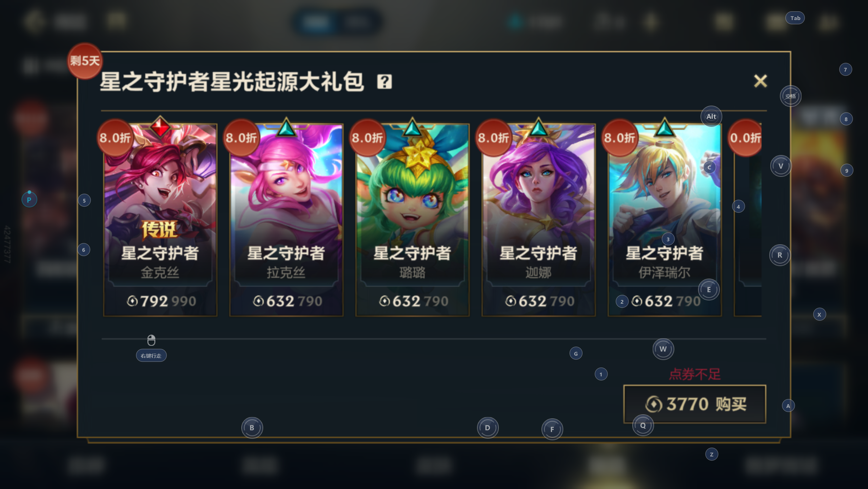
Task: Tap the 空格 spacebar overlay button
Action: tap(790, 96)
